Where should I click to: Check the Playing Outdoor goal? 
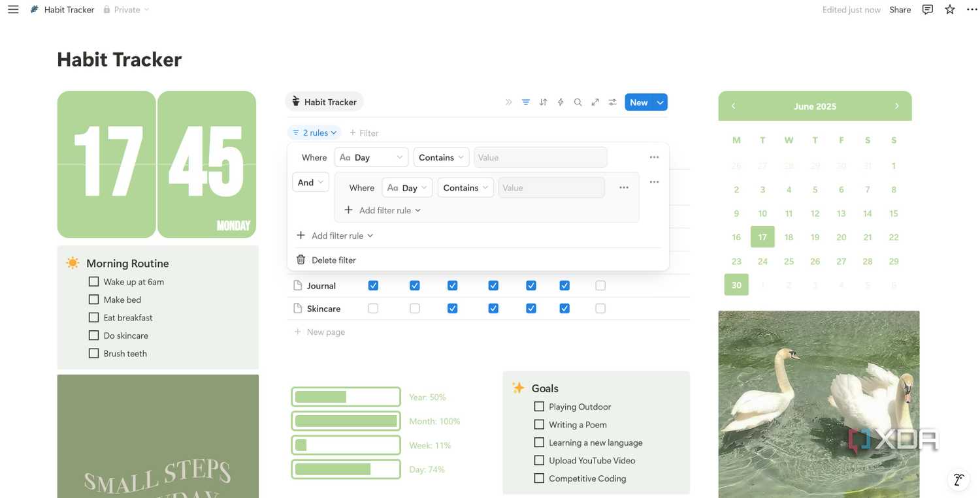539,407
